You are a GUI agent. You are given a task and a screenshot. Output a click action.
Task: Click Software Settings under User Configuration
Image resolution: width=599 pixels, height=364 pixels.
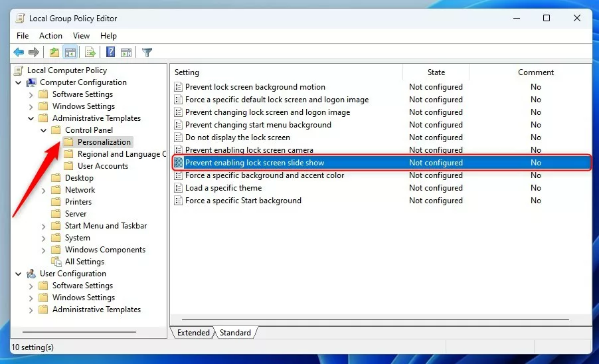point(82,286)
